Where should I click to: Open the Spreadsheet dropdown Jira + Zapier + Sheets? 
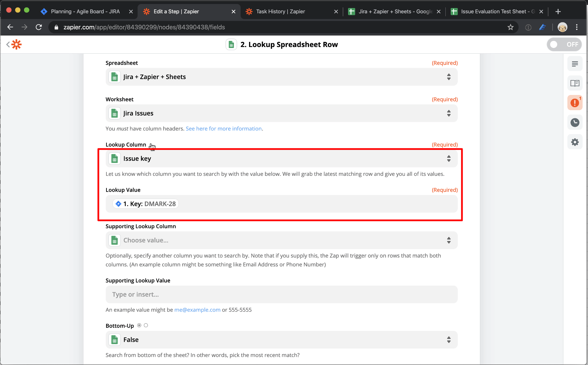tap(281, 77)
